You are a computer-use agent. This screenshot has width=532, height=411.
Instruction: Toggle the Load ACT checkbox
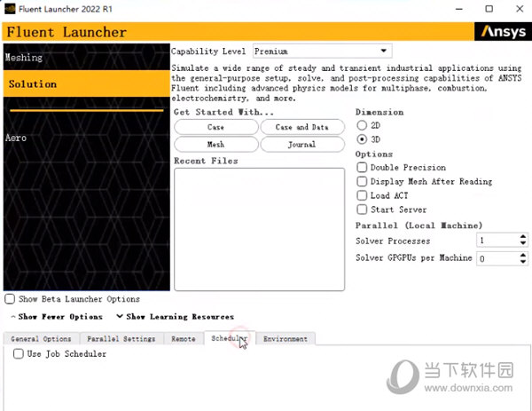pos(362,195)
